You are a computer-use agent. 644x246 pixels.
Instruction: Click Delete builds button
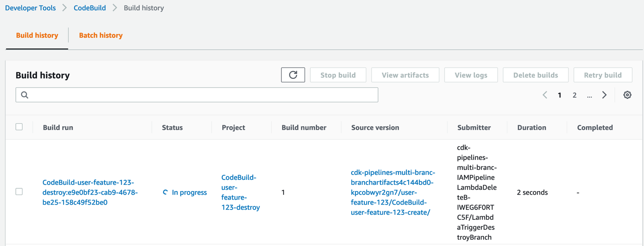point(536,75)
